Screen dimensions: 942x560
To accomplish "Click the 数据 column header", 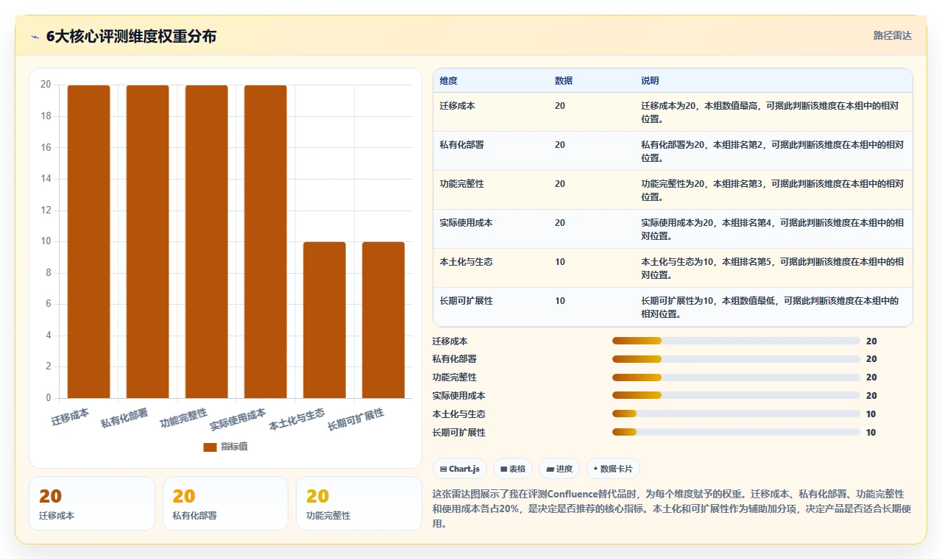I will coord(564,81).
